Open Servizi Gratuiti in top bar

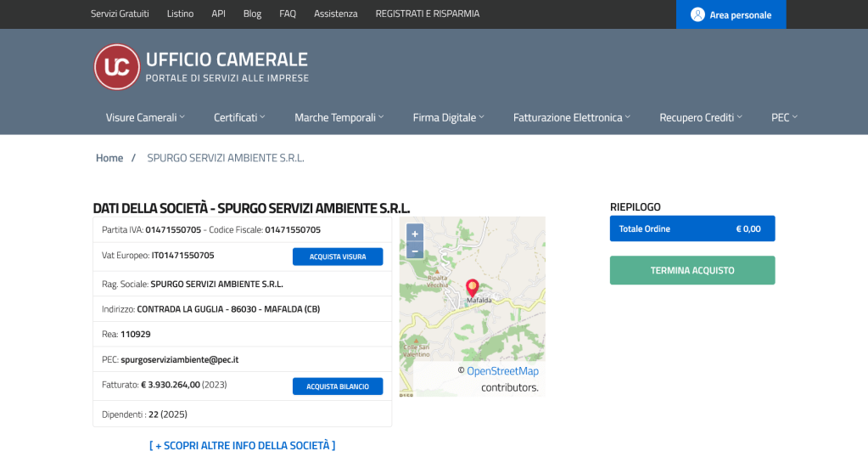click(x=120, y=14)
